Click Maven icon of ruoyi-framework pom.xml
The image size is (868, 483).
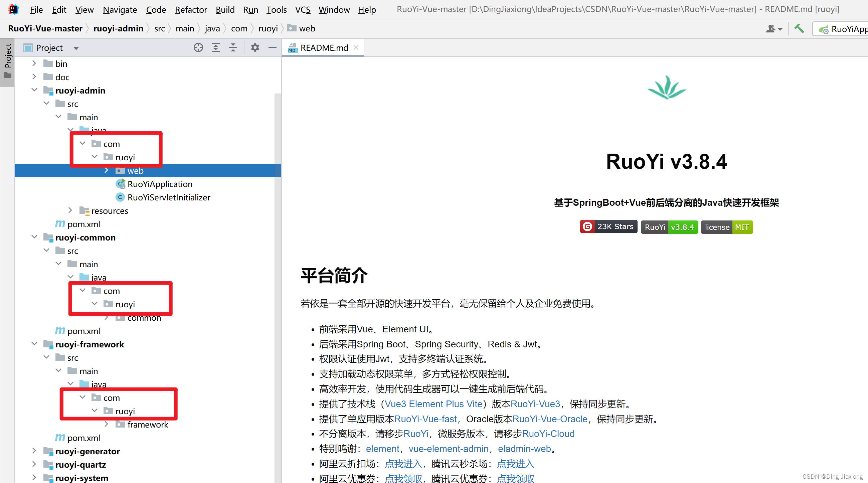(60, 438)
